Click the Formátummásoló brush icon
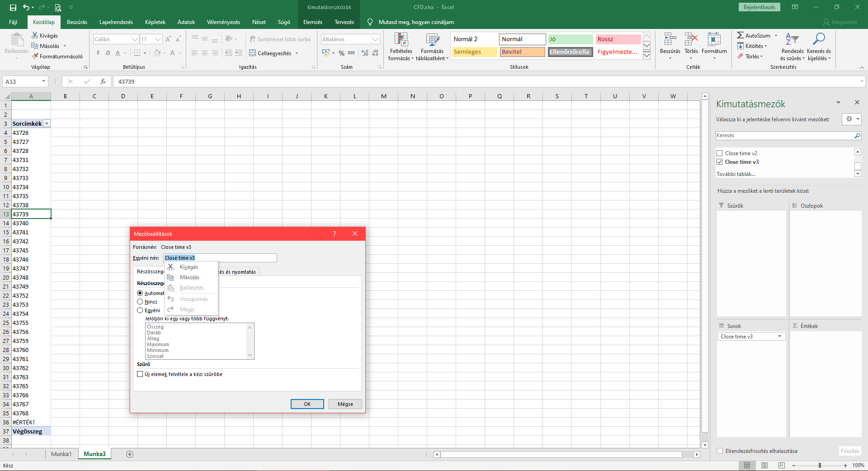This screenshot has width=868, height=471. point(35,56)
